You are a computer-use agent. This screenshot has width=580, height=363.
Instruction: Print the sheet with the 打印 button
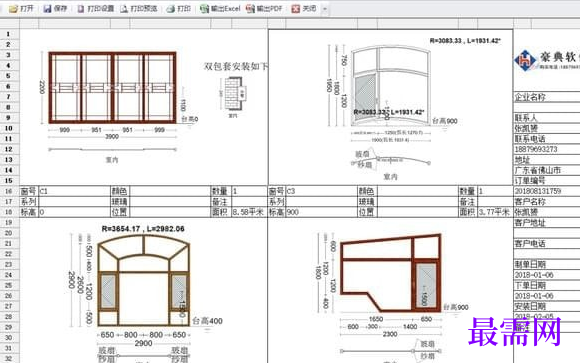178,9
